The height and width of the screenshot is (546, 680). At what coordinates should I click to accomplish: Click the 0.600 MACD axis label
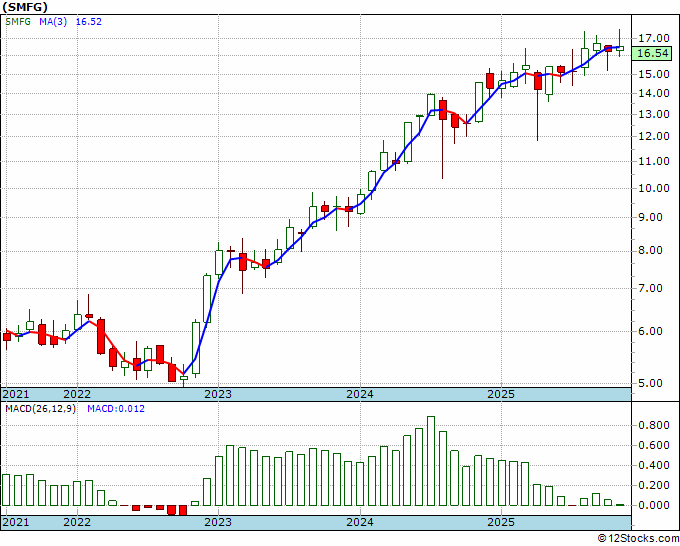tap(654, 445)
